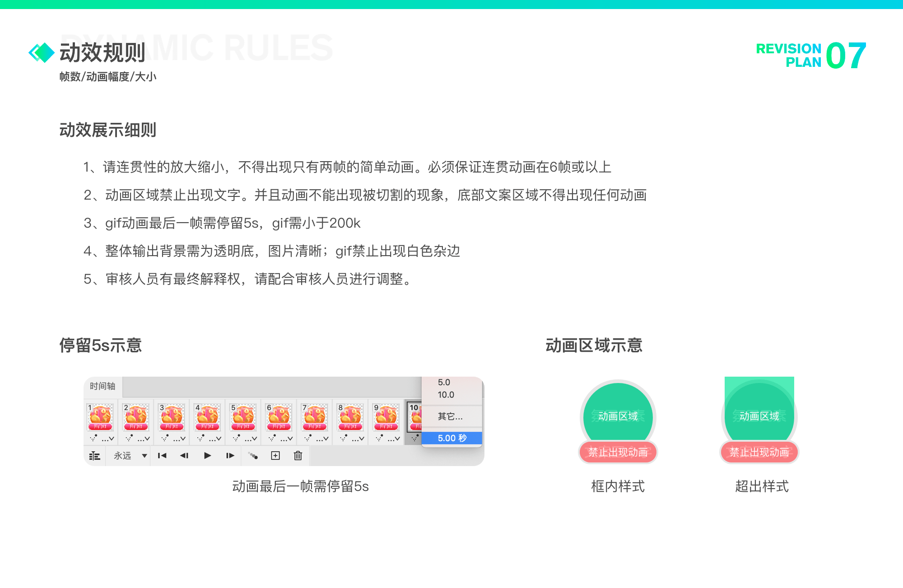Viewport: 903px width, 588px height.
Task: Select frame 3 thumbnail in timeline
Action: click(x=172, y=417)
